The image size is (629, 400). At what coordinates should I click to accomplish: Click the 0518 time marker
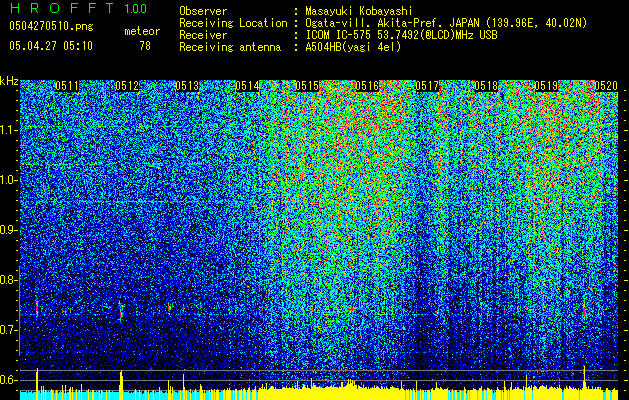point(486,86)
